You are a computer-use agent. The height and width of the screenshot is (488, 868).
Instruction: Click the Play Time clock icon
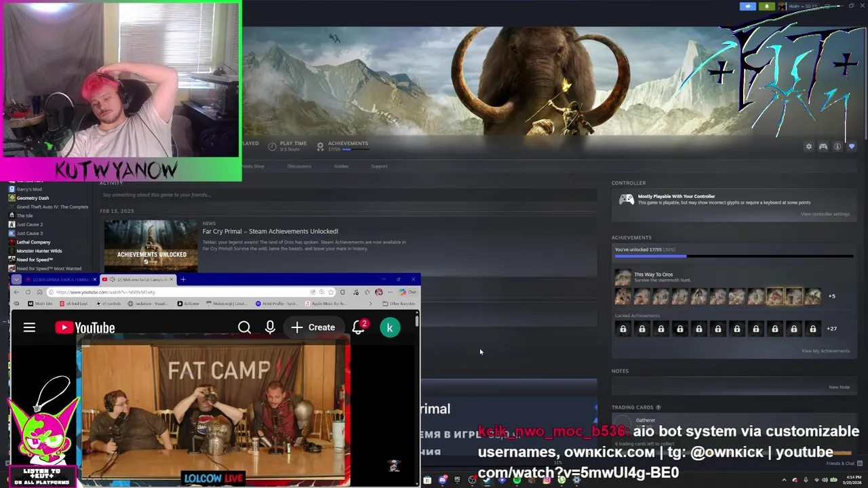coord(272,146)
